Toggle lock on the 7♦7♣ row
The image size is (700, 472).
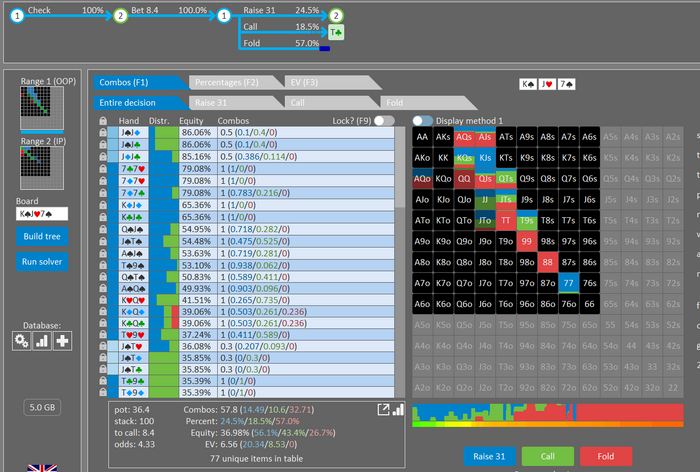pyautogui.click(x=103, y=193)
